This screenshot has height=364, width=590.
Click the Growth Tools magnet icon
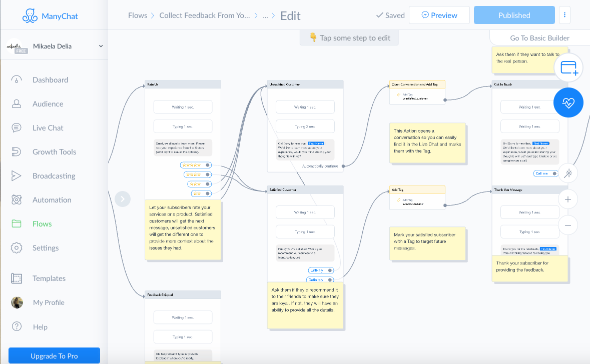click(17, 152)
